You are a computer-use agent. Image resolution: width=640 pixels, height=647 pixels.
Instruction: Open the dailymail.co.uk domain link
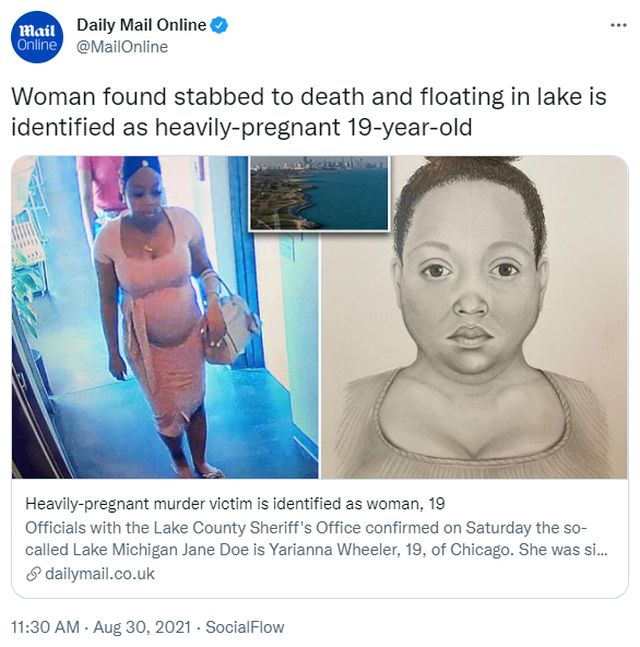coord(100,574)
